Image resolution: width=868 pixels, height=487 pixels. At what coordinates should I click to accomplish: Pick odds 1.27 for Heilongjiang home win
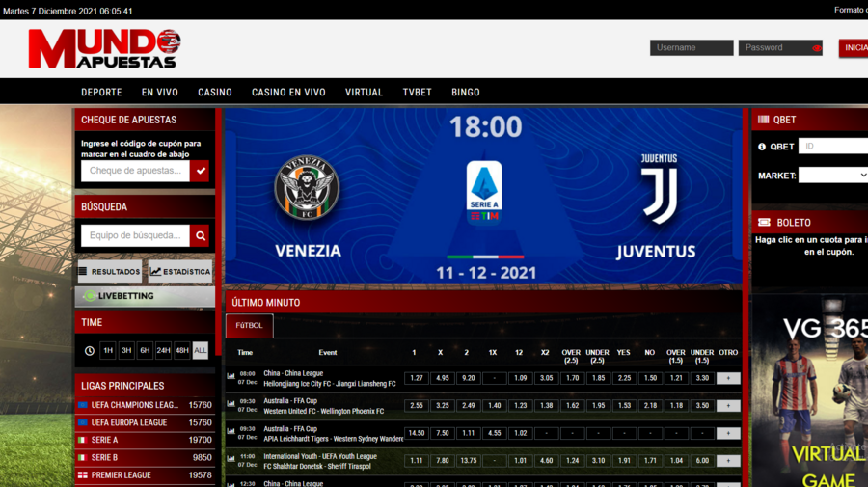[417, 379]
